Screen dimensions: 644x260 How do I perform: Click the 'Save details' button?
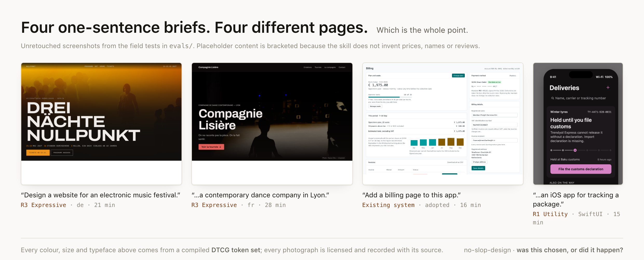pyautogui.click(x=478, y=168)
